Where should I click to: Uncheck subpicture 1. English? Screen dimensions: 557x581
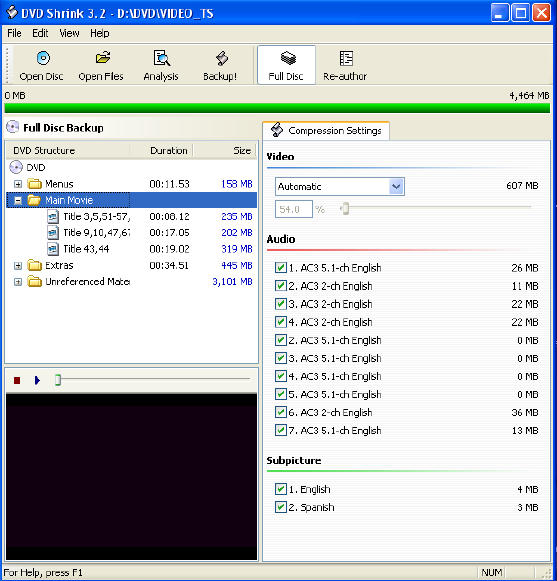pos(281,489)
